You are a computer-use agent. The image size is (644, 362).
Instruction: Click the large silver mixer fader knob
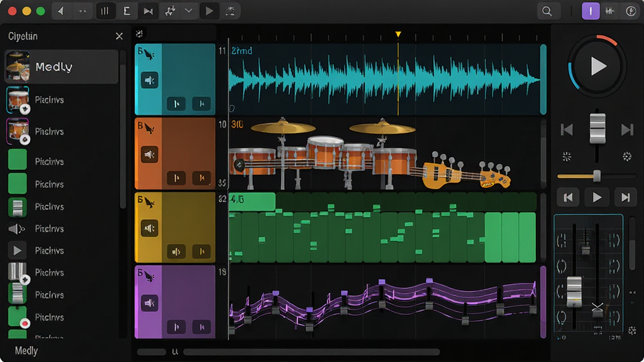point(574,292)
